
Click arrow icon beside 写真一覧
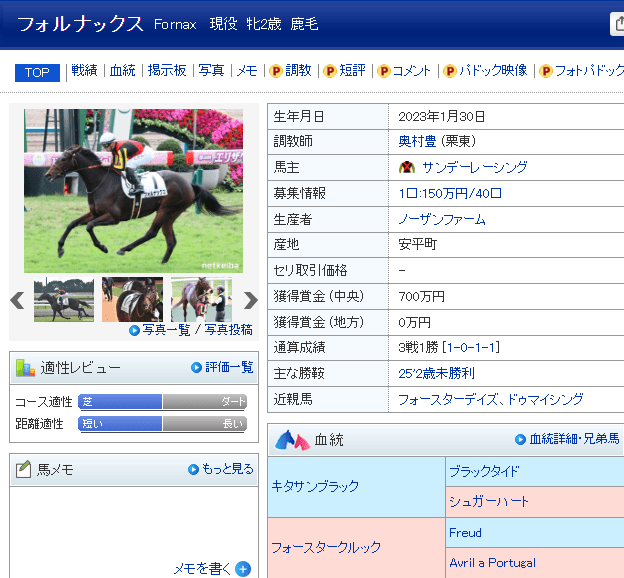tap(135, 330)
